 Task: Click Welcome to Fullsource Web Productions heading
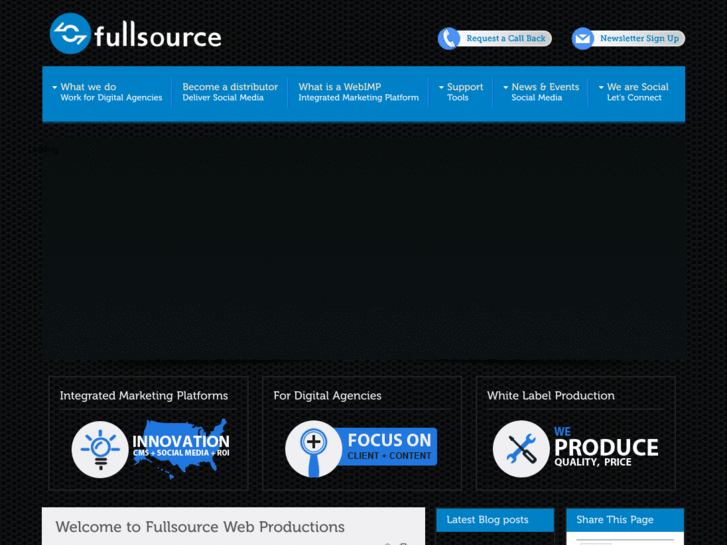point(200,527)
